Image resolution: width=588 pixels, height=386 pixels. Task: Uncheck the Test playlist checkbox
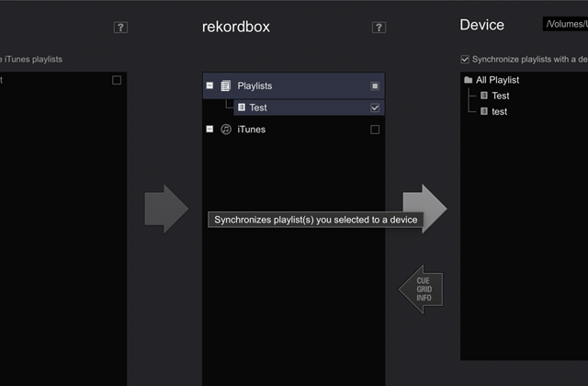pyautogui.click(x=375, y=108)
